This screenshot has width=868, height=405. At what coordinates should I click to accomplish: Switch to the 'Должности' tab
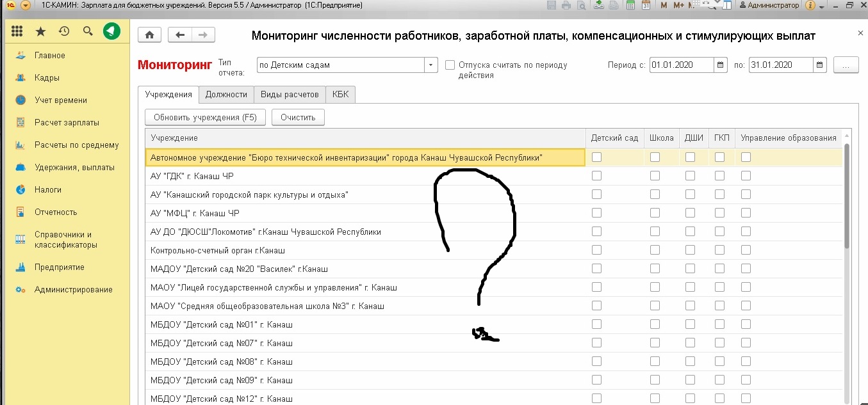(226, 94)
